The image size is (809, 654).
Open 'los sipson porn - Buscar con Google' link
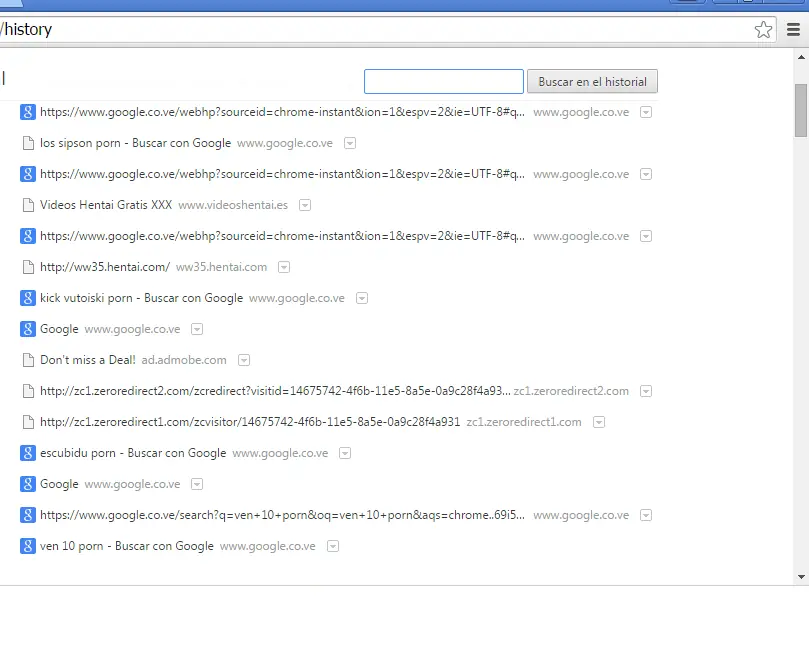[135, 143]
